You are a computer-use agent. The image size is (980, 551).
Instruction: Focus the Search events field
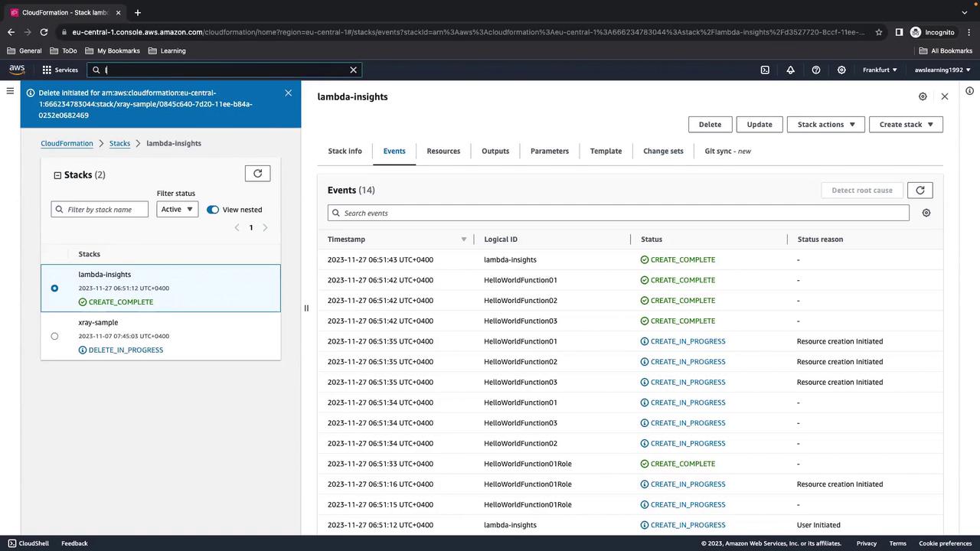coord(619,213)
